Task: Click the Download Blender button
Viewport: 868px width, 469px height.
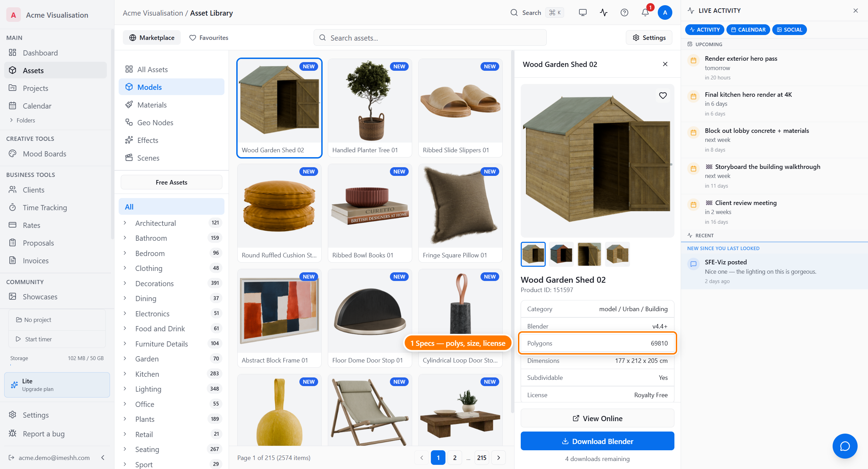Action: tap(597, 441)
